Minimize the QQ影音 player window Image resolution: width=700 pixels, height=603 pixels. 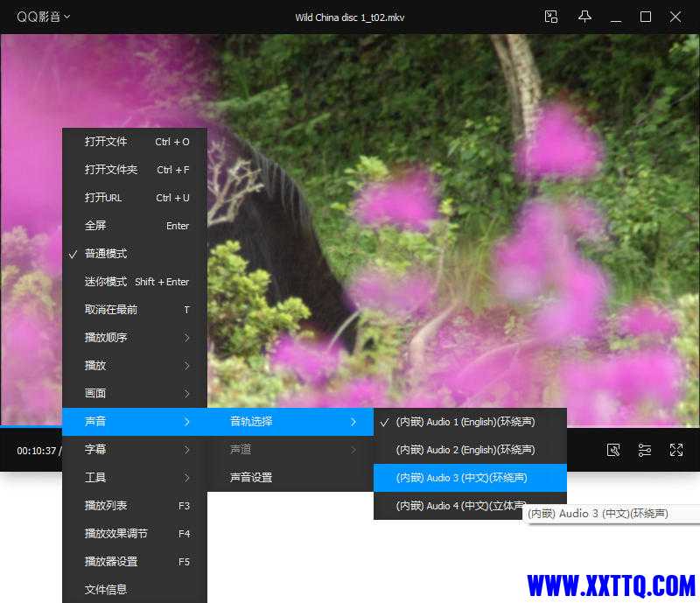click(616, 17)
